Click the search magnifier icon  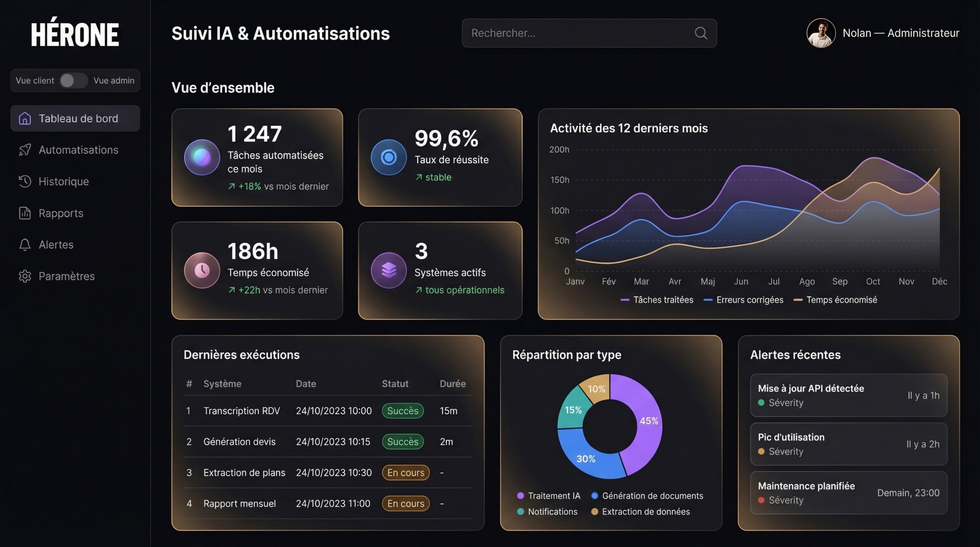tap(700, 33)
